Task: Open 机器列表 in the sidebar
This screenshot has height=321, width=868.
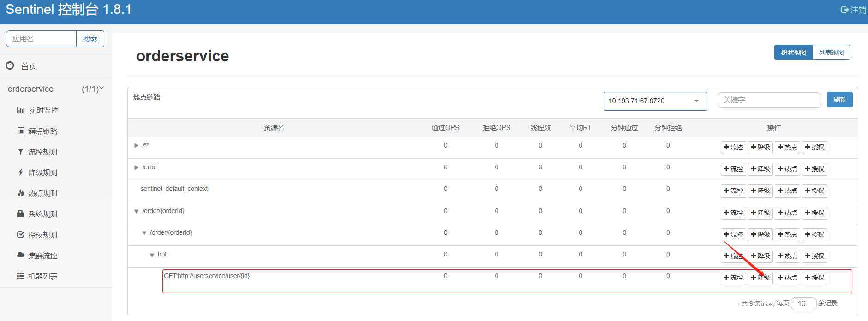Action: 43,277
